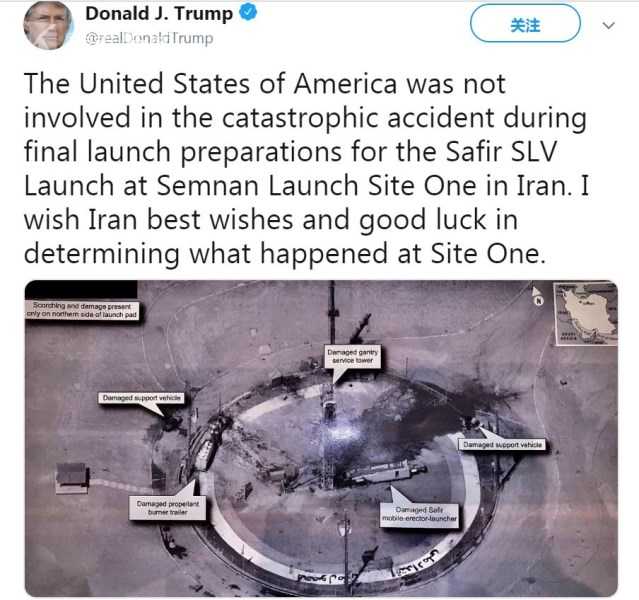Select the Damaged gantry service tower label

coord(353,357)
